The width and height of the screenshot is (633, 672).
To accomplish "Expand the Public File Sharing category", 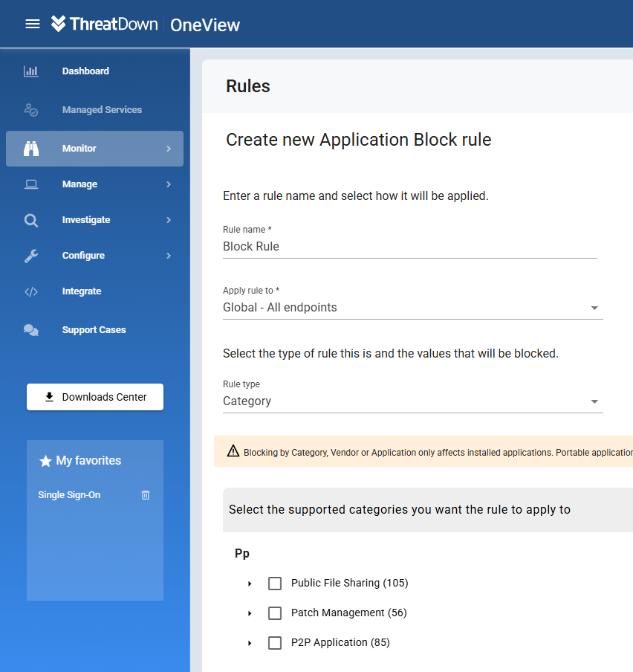I will [x=250, y=584].
